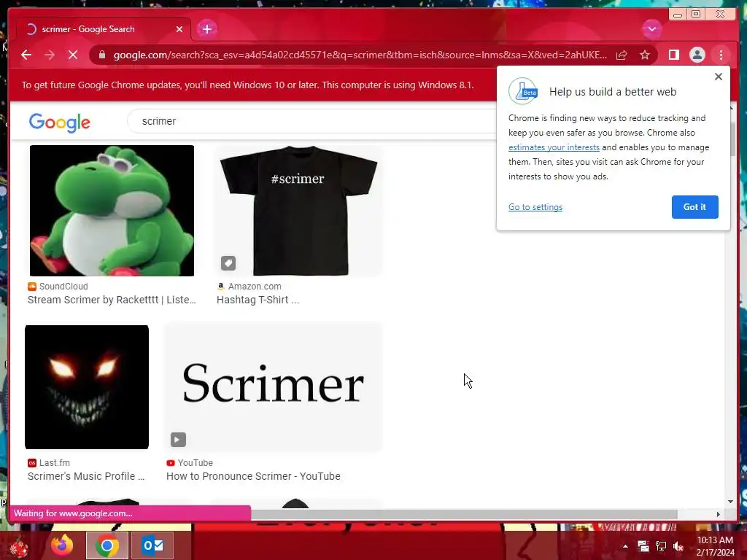Open the YouTube source link
The height and width of the screenshot is (560, 747).
coord(190,463)
